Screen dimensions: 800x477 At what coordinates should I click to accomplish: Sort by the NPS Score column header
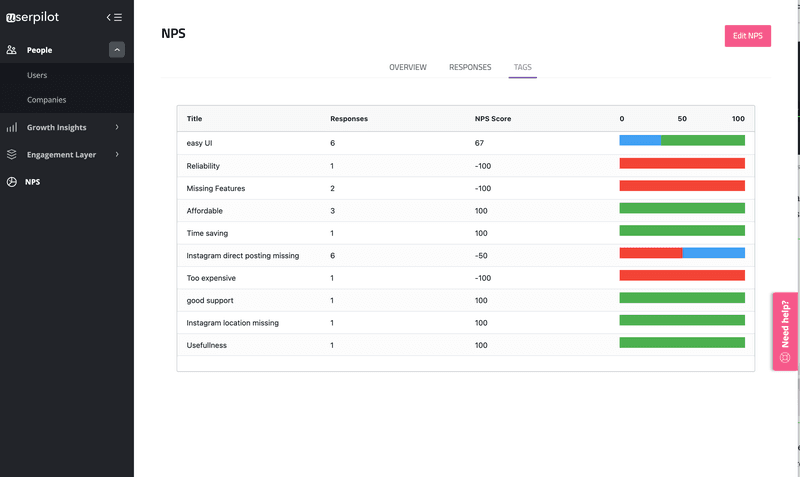(493, 119)
